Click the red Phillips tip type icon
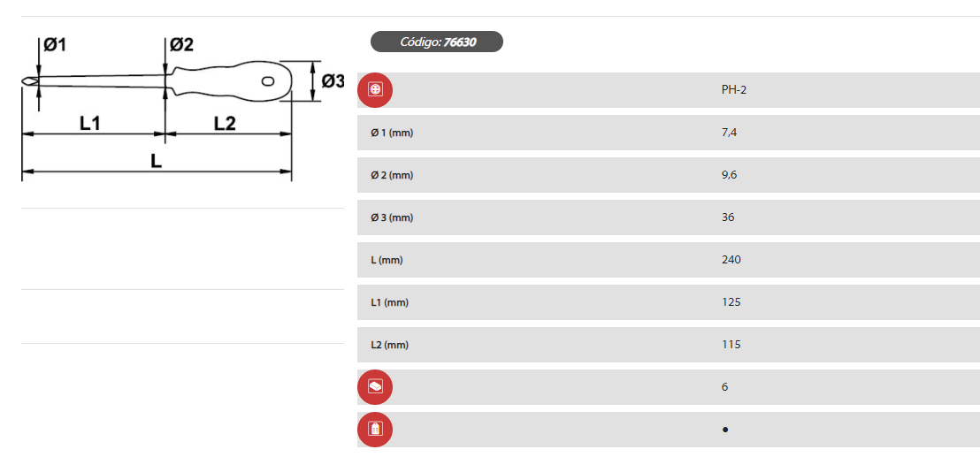The height and width of the screenshot is (457, 980). click(375, 90)
